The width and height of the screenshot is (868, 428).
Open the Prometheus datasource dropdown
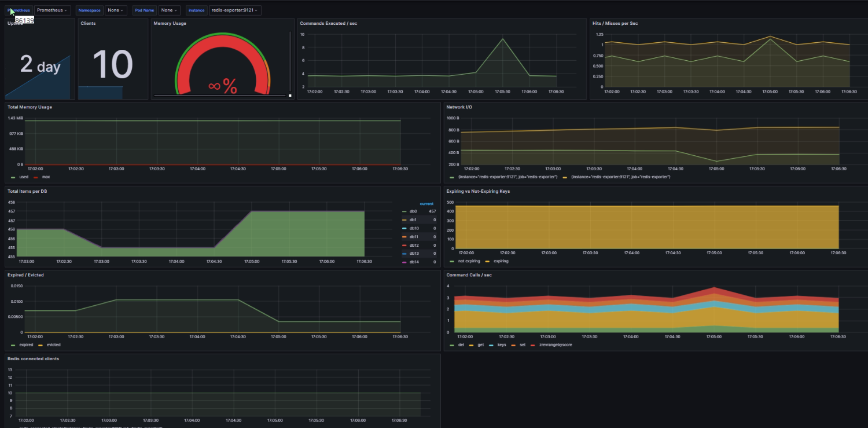click(52, 10)
